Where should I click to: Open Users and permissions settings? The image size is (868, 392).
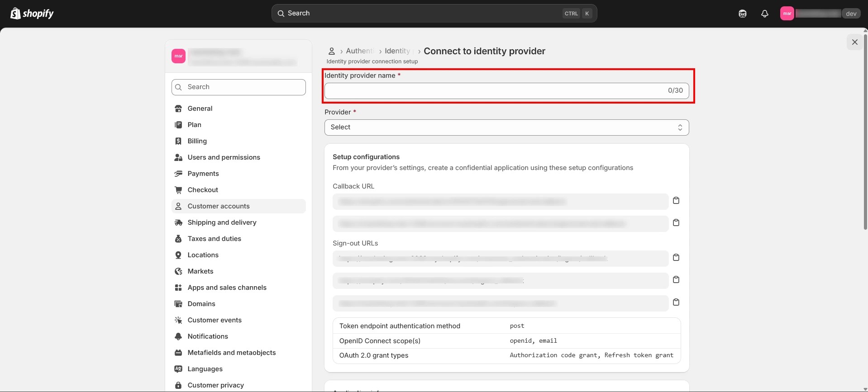(224, 157)
